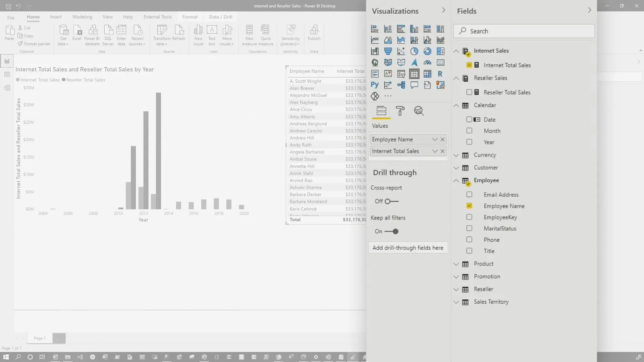Select the Funnel chart visual
The width and height of the screenshot is (644, 362).
tap(388, 51)
